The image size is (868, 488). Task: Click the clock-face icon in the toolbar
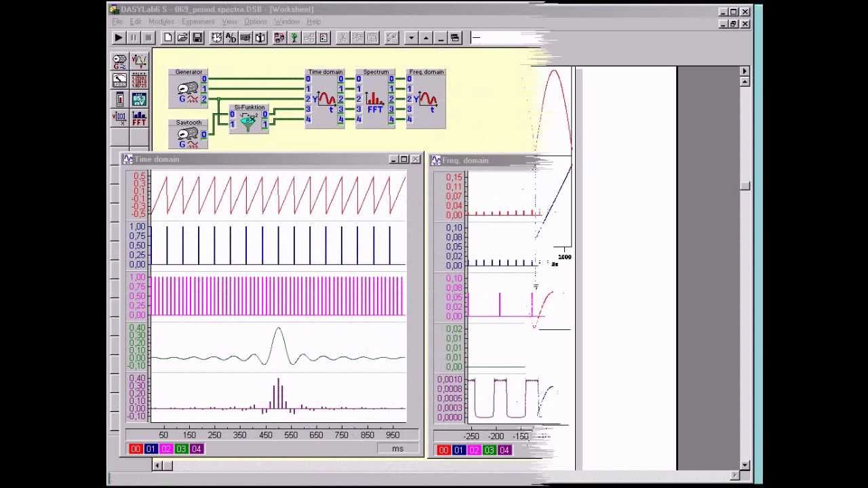tap(217, 38)
